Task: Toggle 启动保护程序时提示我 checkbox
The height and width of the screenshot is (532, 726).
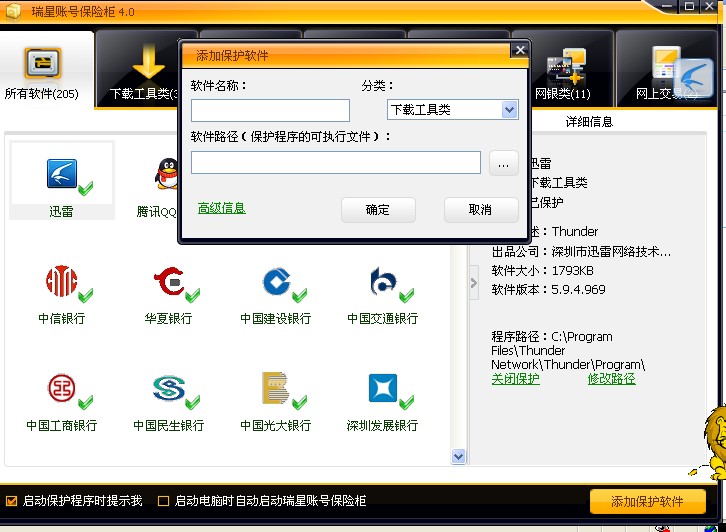Action: (12, 501)
